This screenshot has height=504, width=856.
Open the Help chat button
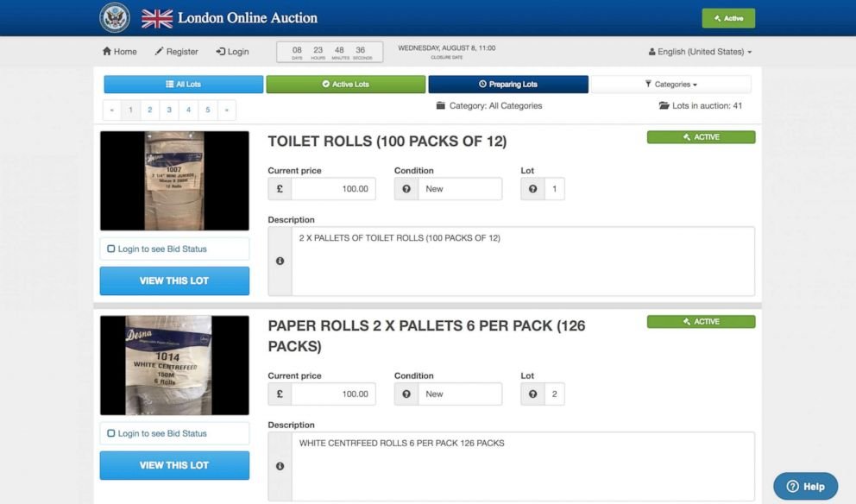[x=805, y=486]
